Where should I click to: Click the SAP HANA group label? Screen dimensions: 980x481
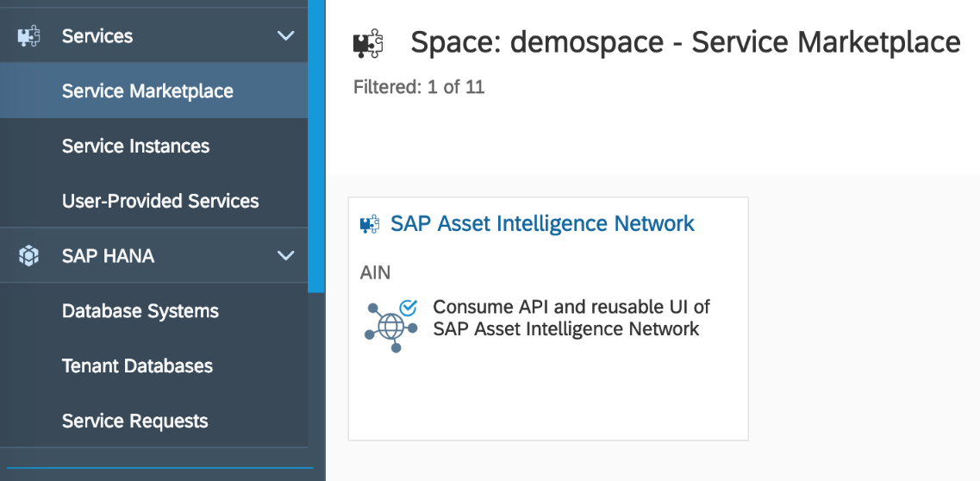107,256
